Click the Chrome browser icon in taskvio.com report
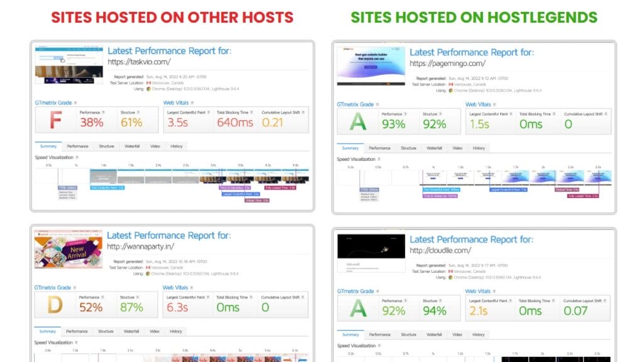Viewport: 644px width, 362px height. [x=148, y=89]
